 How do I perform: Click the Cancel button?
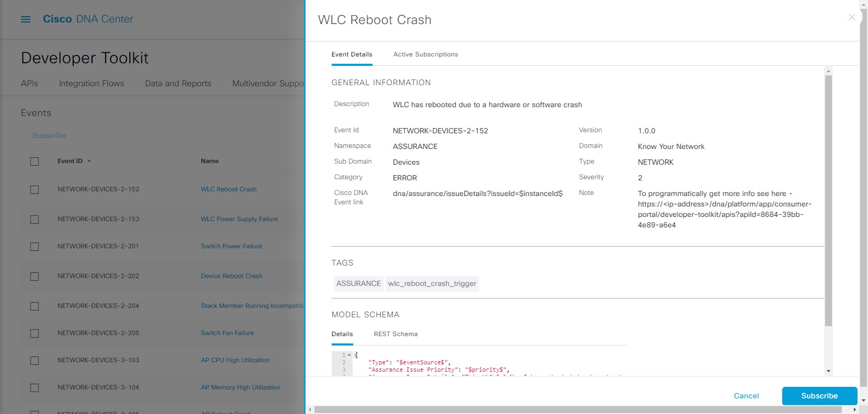click(746, 396)
